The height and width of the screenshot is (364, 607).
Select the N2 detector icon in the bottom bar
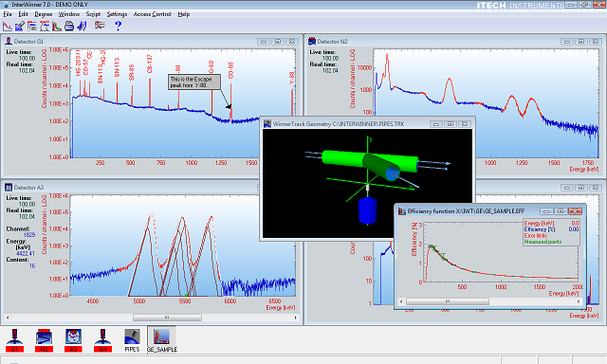45,340
